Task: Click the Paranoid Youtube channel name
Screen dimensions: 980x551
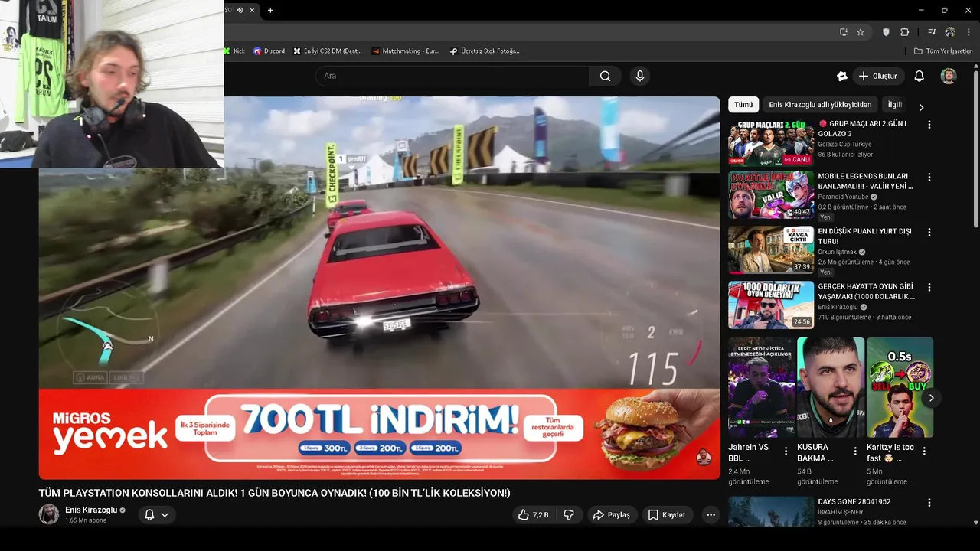Action: (843, 197)
